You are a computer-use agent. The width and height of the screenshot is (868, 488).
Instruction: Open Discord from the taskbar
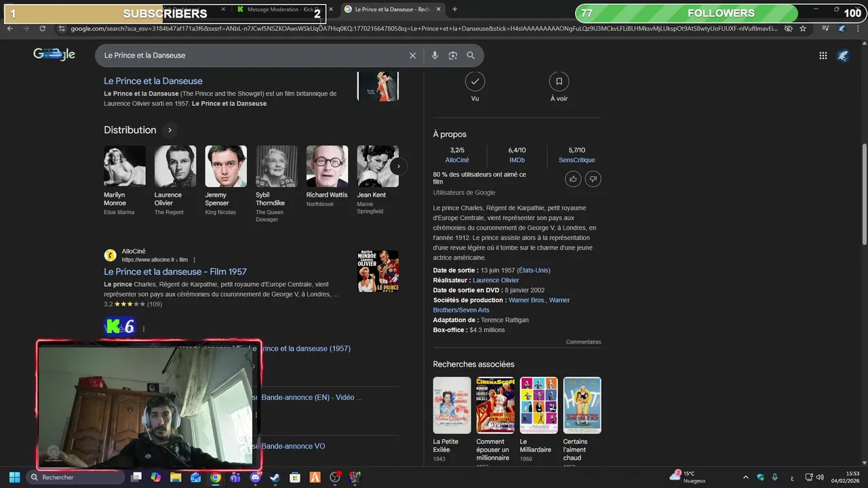click(x=256, y=477)
